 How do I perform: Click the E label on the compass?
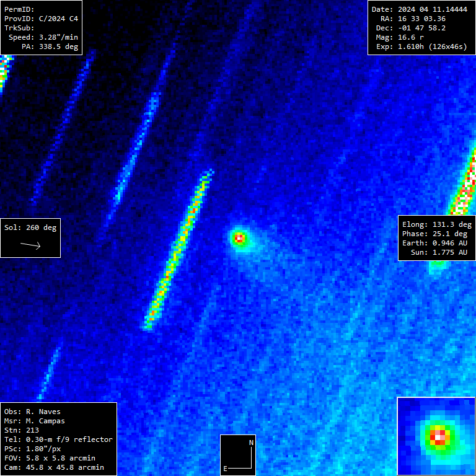(x=225, y=469)
